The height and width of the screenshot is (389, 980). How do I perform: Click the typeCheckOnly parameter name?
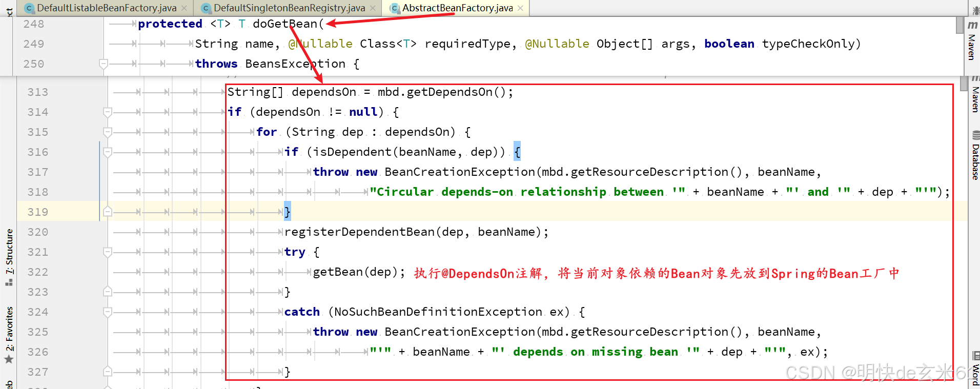tap(807, 44)
